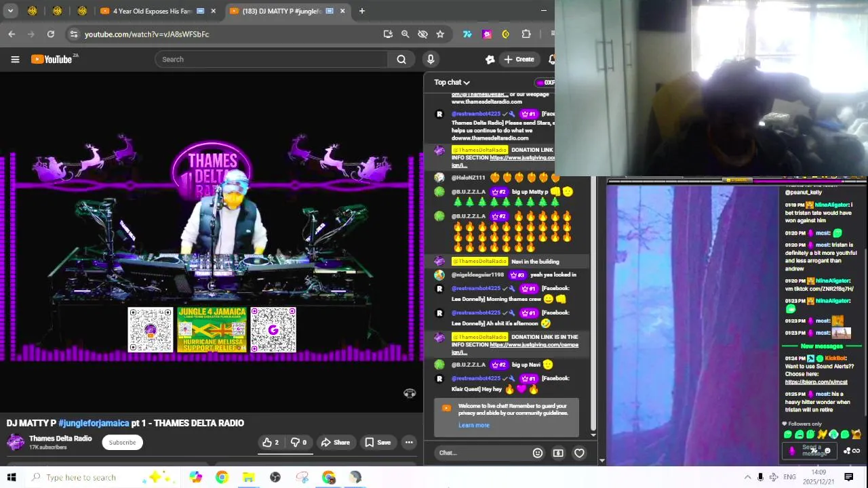The height and width of the screenshot is (488, 868).
Task: Close the '4 Year Old Exposes' tab
Action: [x=214, y=11]
